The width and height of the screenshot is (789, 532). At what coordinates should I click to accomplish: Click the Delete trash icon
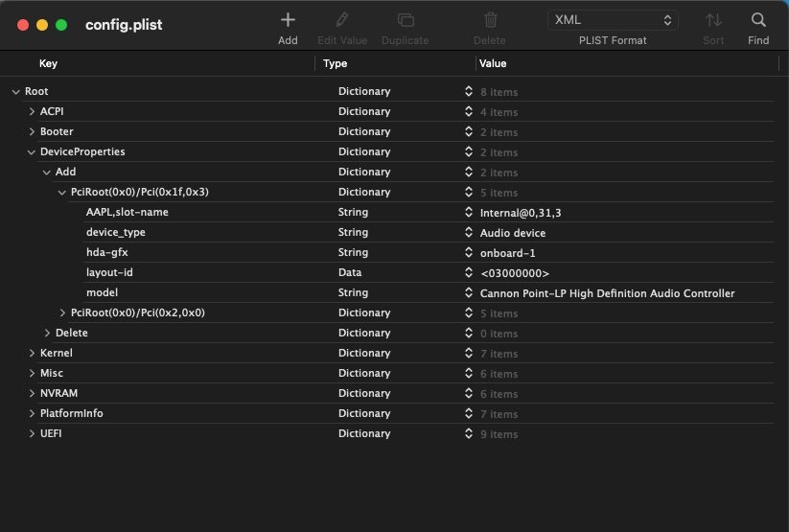tap(490, 20)
